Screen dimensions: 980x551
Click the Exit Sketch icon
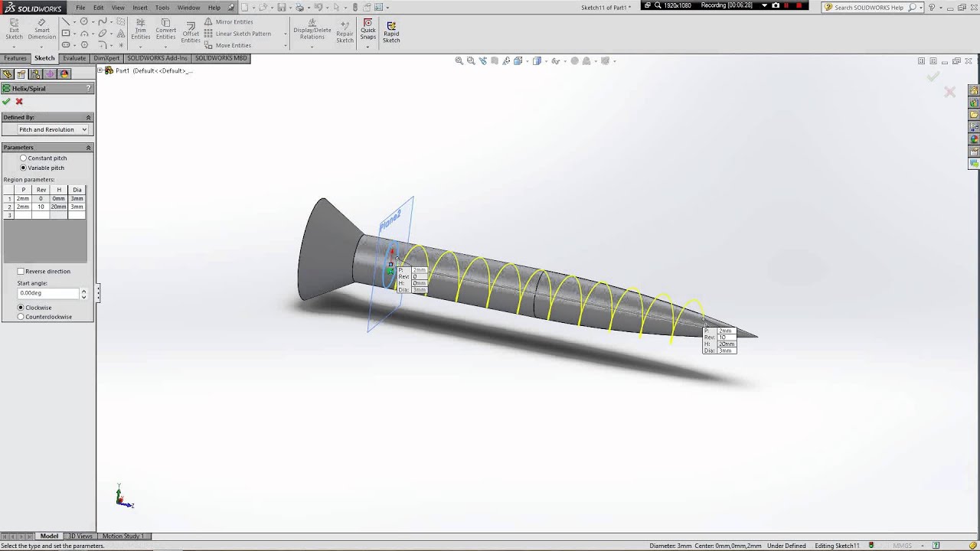14,30
